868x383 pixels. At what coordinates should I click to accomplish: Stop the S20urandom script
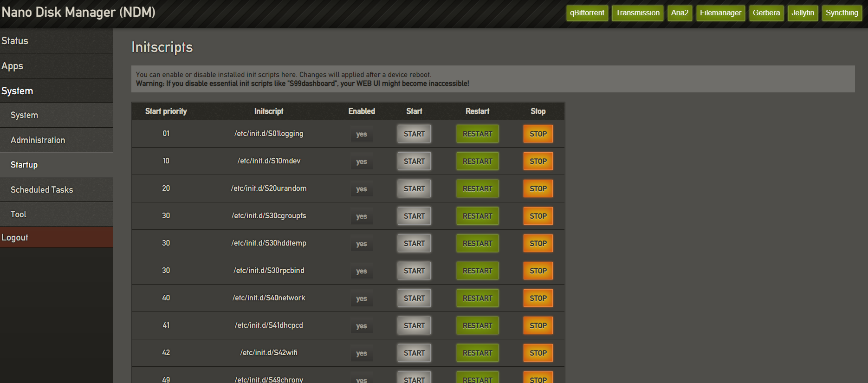click(x=538, y=188)
